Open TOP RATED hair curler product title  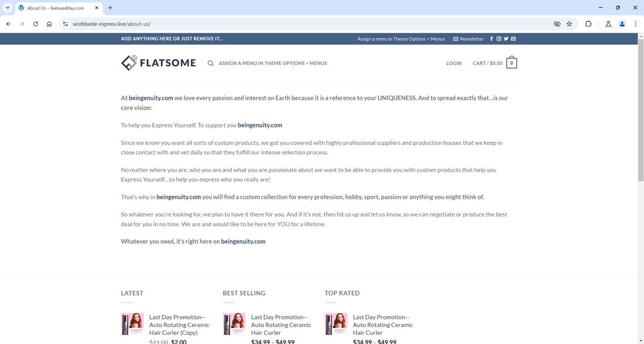383,325
